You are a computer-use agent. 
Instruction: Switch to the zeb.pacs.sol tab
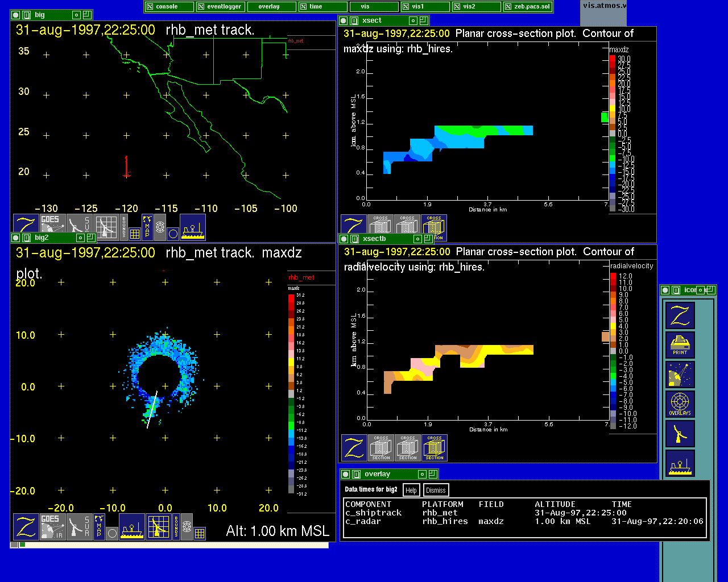528,7
